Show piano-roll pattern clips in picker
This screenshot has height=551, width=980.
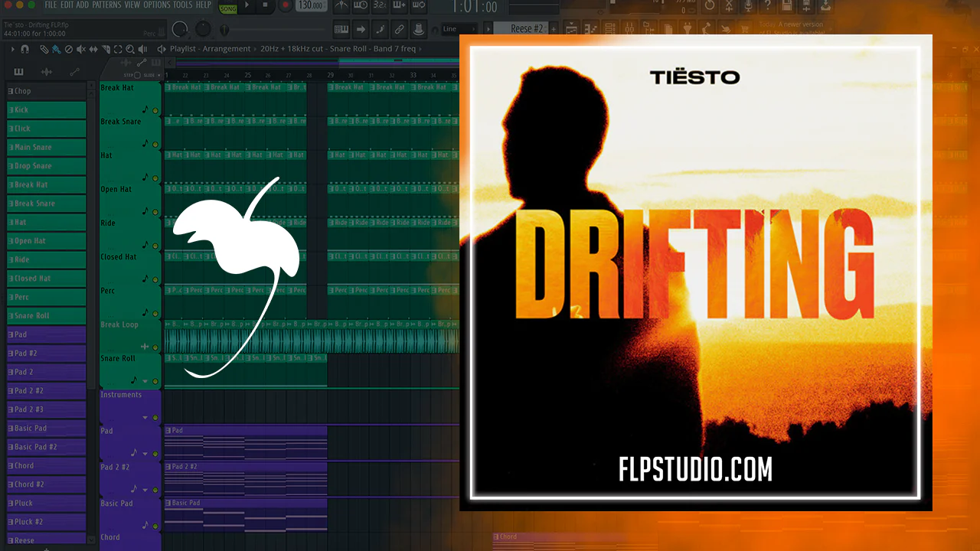[18, 72]
